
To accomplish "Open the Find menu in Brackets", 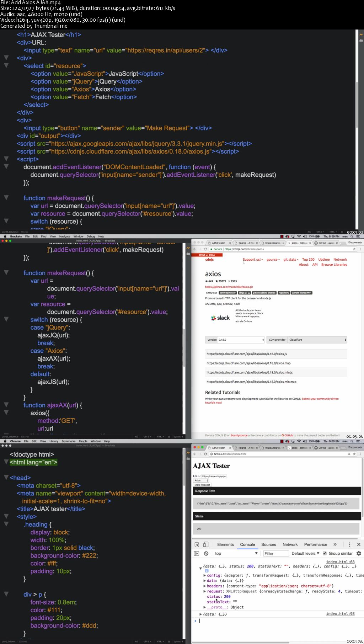I will [44, 236].
